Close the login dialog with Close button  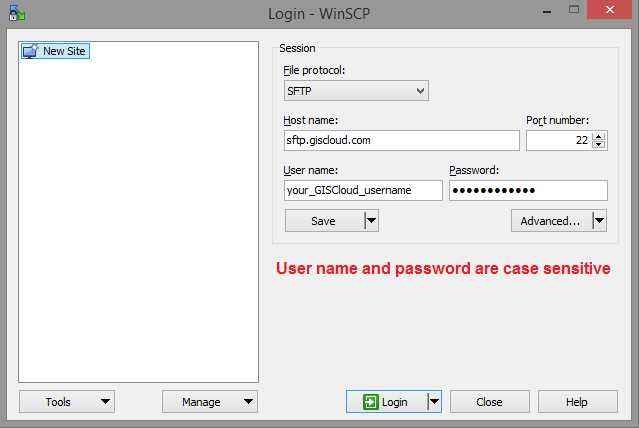click(x=490, y=402)
